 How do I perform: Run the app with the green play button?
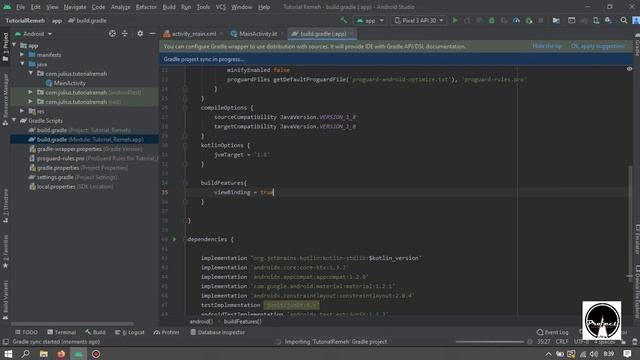455,20
